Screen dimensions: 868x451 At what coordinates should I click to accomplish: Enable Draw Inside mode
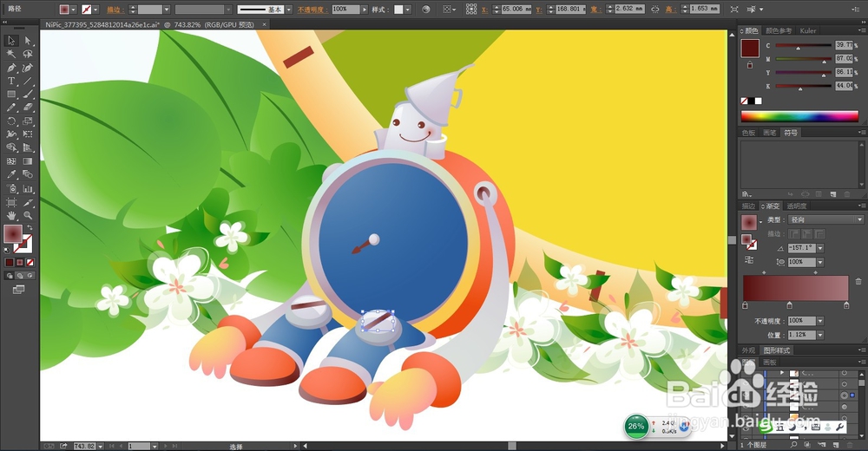tap(30, 275)
